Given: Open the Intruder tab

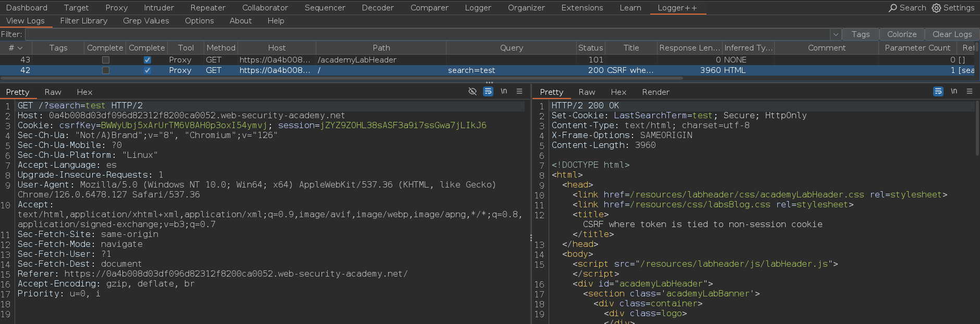Looking at the screenshot, I should (159, 8).
